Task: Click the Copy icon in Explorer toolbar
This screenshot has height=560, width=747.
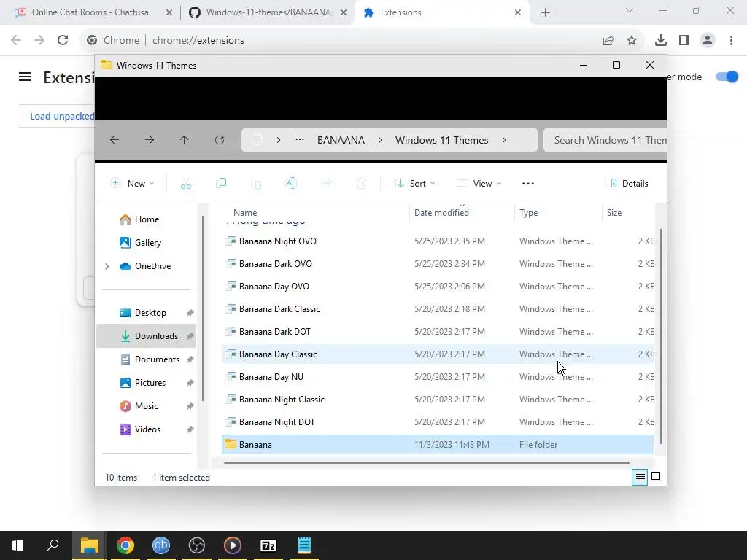Action: pos(221,183)
